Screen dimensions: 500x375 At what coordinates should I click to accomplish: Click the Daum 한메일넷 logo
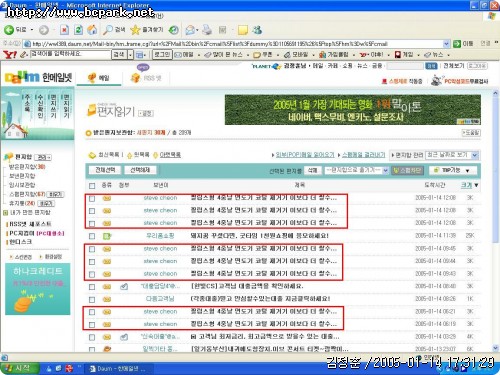pos(38,78)
